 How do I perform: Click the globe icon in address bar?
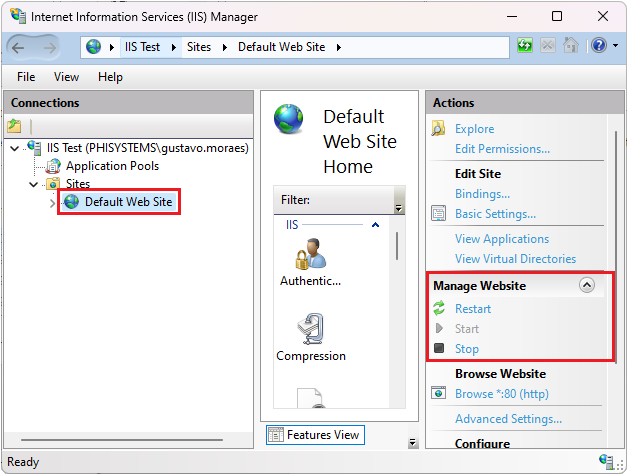coord(93,47)
